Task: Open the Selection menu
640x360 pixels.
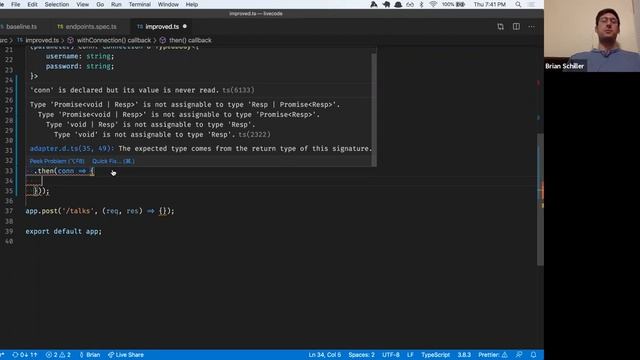Action: (x=57, y=4)
